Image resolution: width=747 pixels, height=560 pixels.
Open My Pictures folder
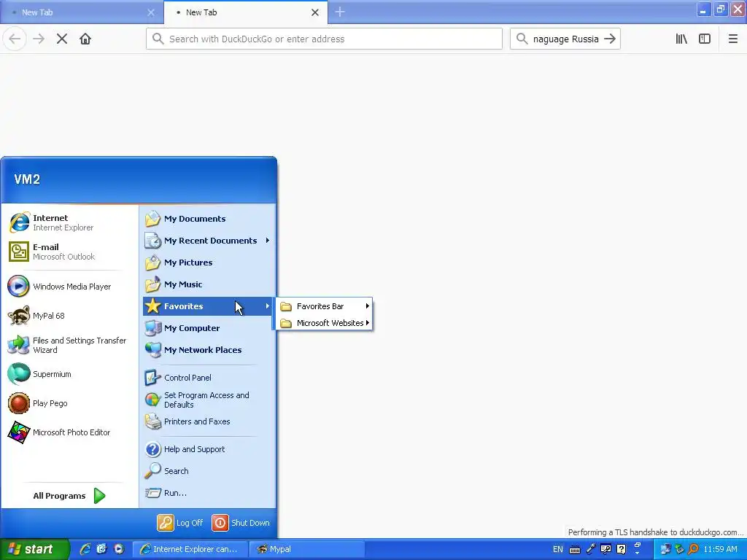tap(208, 262)
